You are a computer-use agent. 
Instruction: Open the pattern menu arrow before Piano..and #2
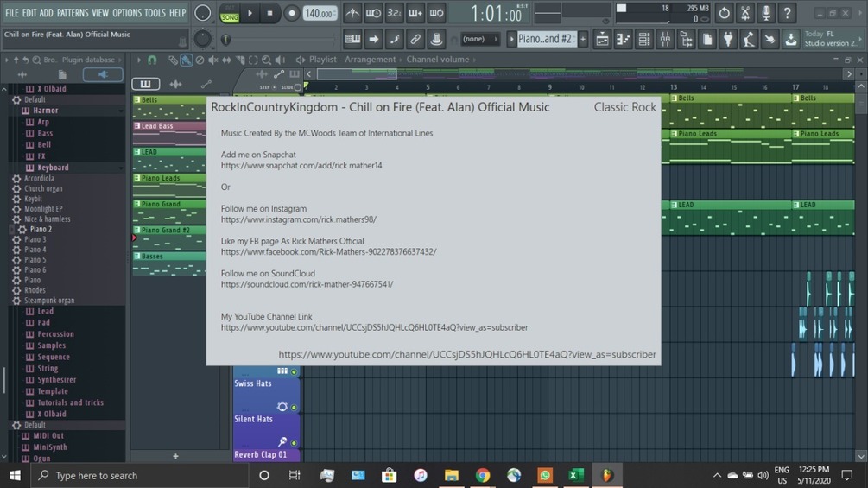click(x=511, y=39)
